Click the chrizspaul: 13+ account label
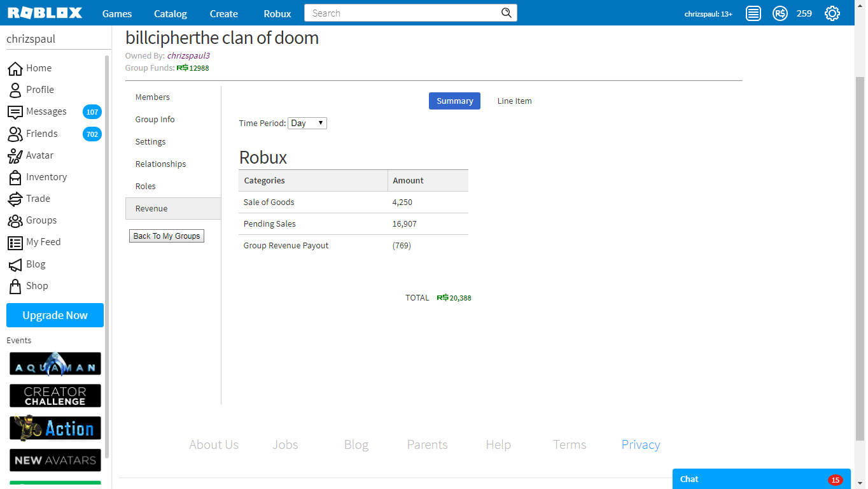 coord(708,14)
